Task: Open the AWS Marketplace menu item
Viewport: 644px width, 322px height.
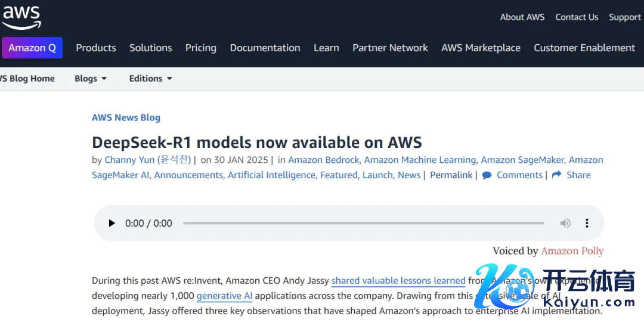Action: [x=481, y=48]
